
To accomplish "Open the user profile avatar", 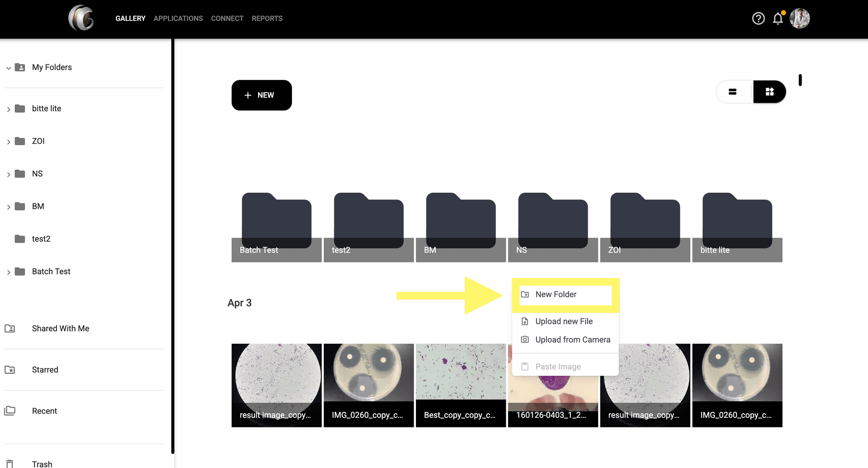I will tap(799, 19).
